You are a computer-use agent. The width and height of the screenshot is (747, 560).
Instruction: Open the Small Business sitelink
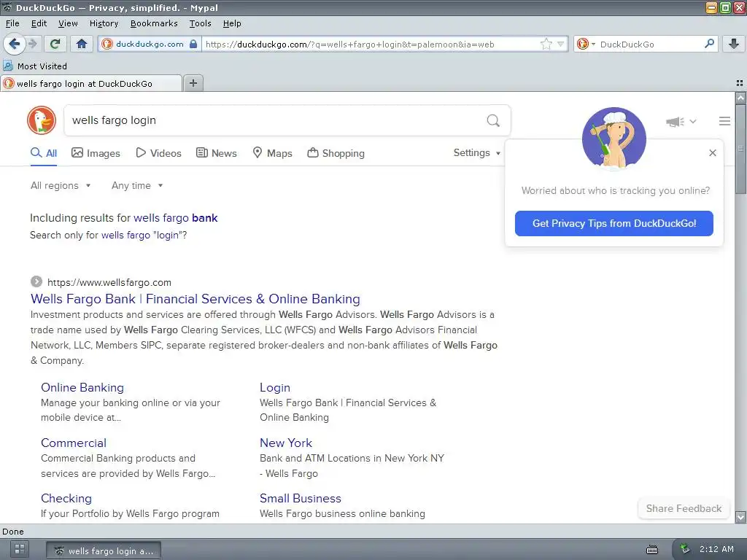pyautogui.click(x=301, y=498)
